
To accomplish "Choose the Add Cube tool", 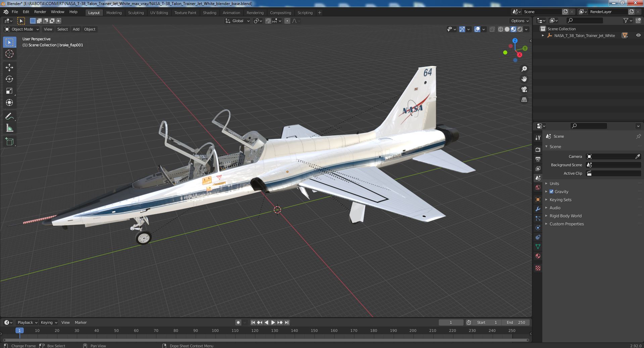I will [x=9, y=141].
